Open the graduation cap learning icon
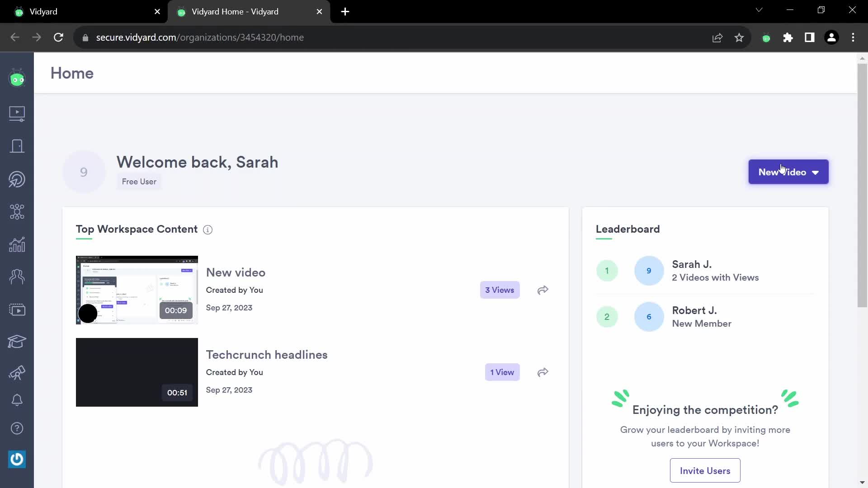The height and width of the screenshot is (488, 868). point(17,342)
